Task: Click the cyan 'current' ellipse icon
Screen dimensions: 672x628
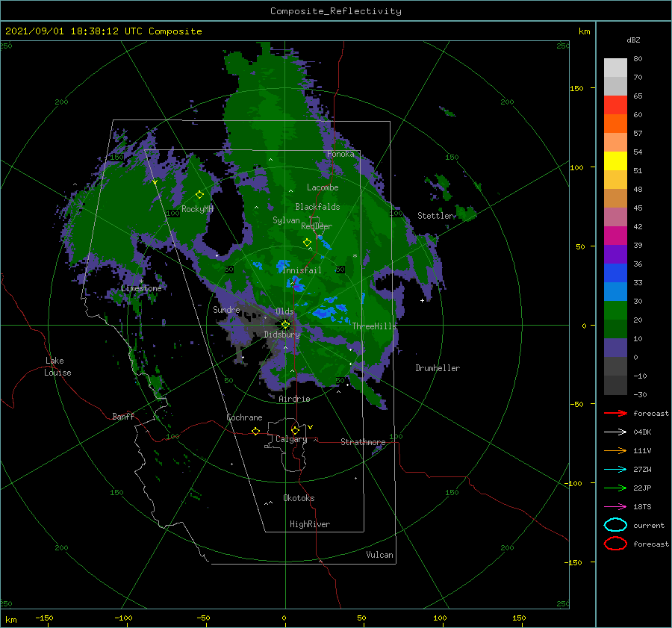Action: click(615, 525)
